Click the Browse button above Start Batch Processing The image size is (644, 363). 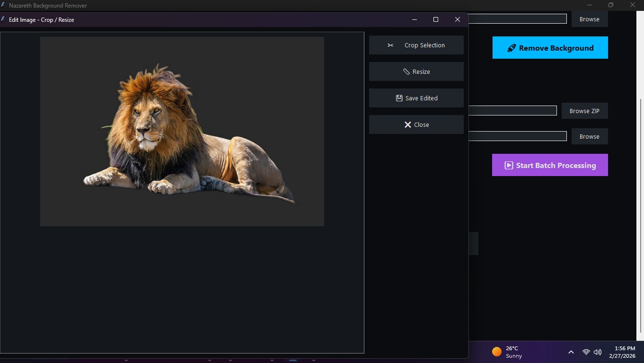coord(589,136)
